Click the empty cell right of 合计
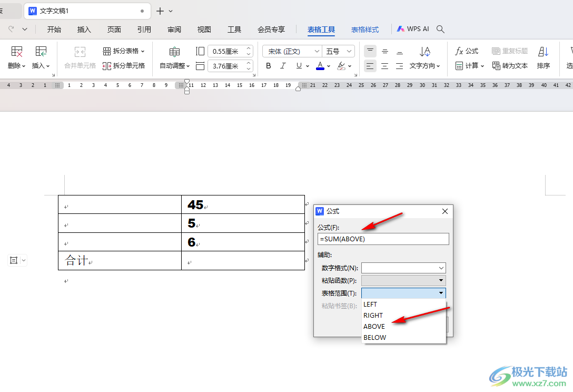The width and height of the screenshot is (573, 392). (x=243, y=260)
